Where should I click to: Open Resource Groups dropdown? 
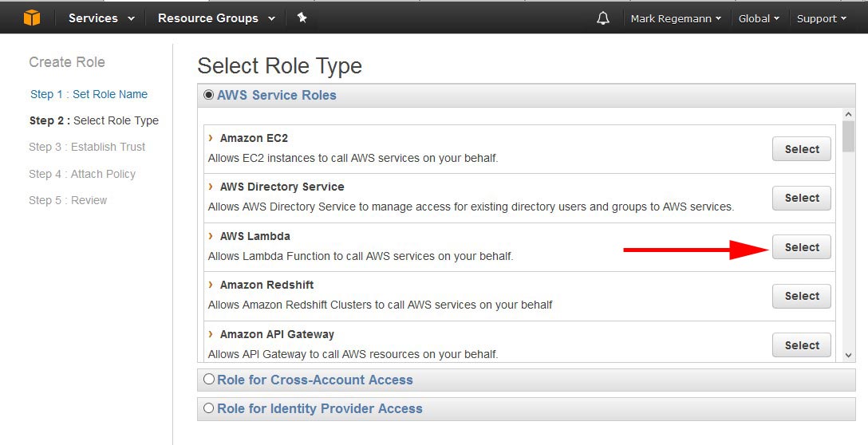[216, 18]
